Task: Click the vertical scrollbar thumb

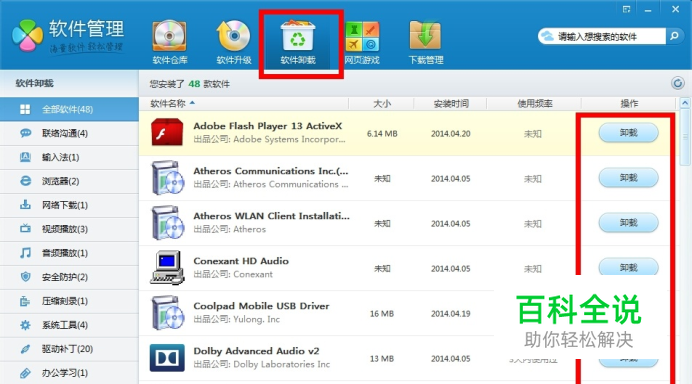Action: (x=684, y=138)
